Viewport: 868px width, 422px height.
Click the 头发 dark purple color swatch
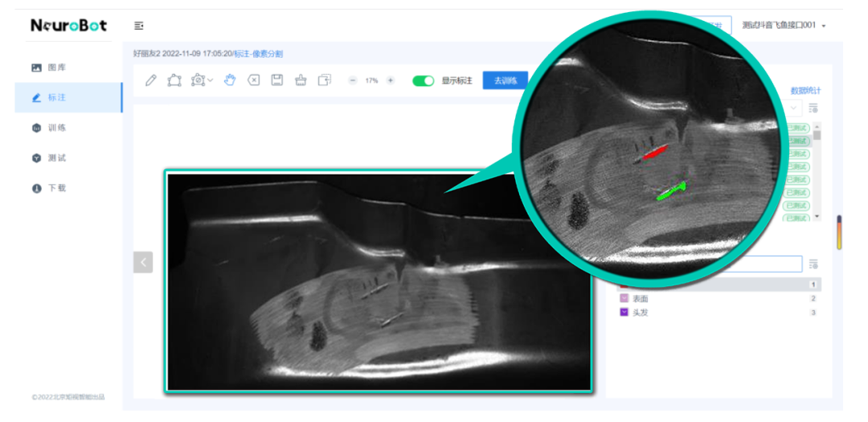pos(624,313)
